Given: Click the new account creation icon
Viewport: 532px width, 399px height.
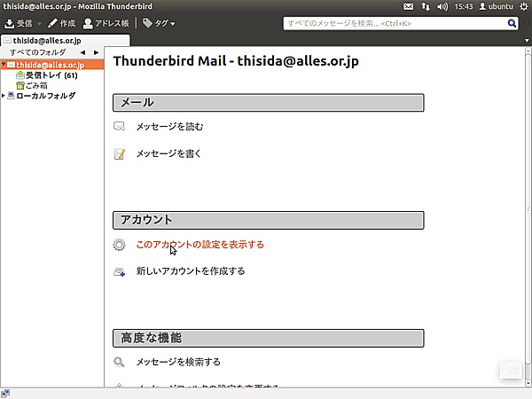Looking at the screenshot, I should 120,272.
